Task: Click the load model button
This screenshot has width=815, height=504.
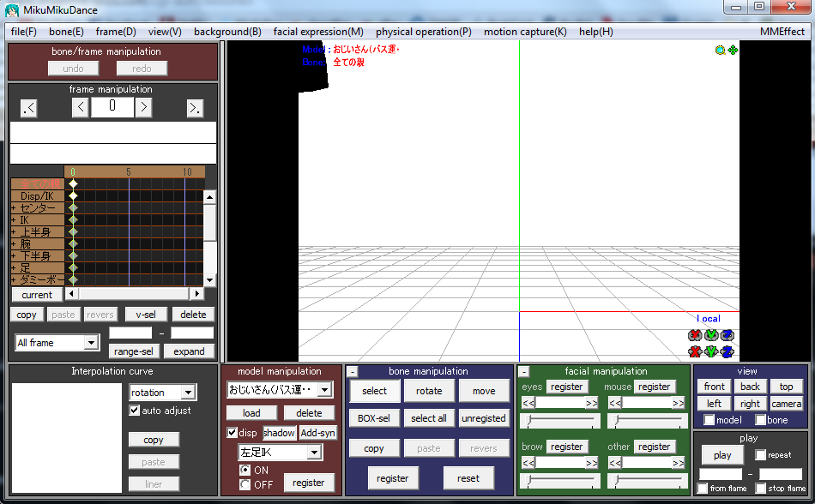Action: tap(251, 413)
